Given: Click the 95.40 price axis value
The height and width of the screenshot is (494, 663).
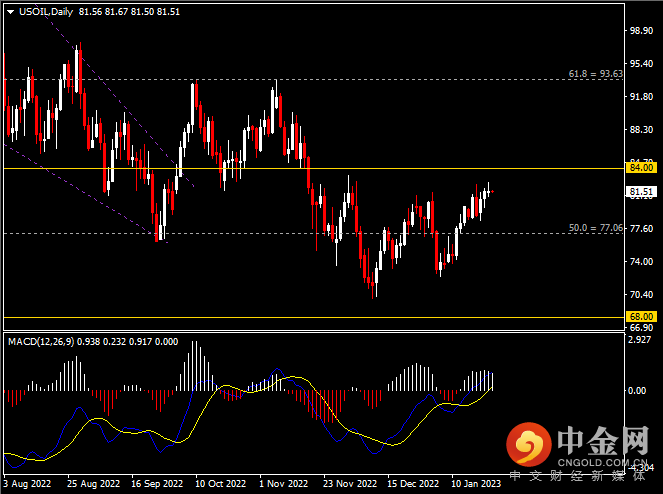Looking at the screenshot, I should pos(641,63).
